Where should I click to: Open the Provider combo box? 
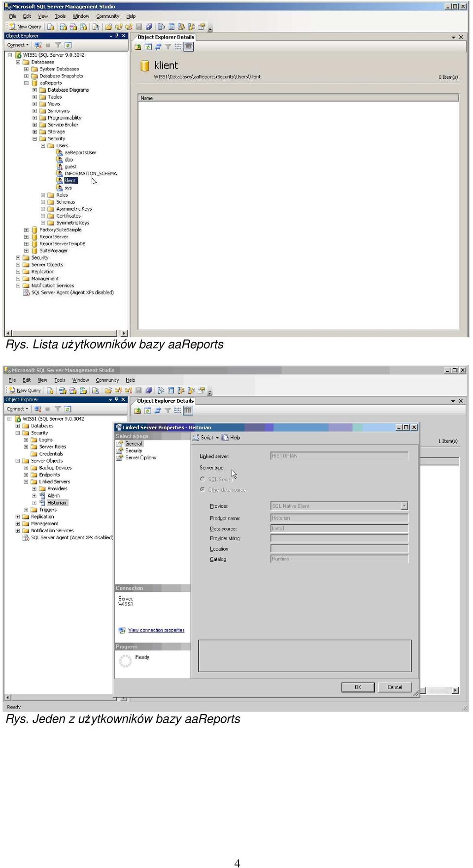(405, 506)
